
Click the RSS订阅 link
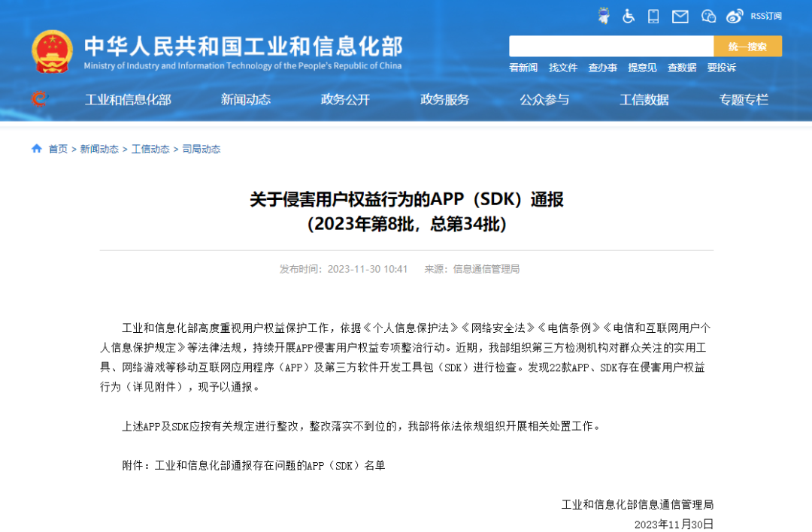[x=766, y=17]
